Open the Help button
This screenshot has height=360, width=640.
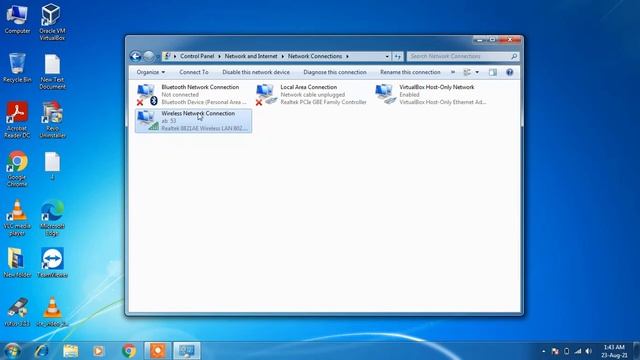point(509,72)
